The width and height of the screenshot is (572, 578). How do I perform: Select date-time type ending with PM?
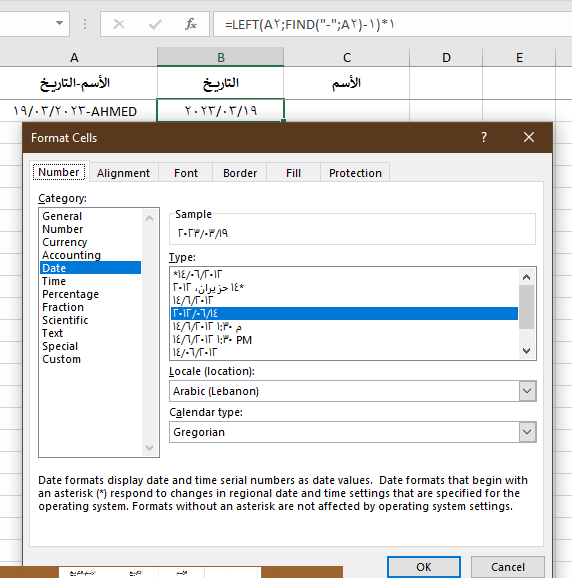point(344,340)
